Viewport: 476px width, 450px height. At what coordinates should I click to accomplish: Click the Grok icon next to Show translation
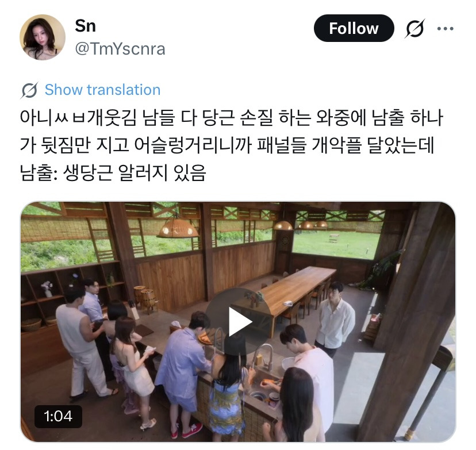click(29, 90)
